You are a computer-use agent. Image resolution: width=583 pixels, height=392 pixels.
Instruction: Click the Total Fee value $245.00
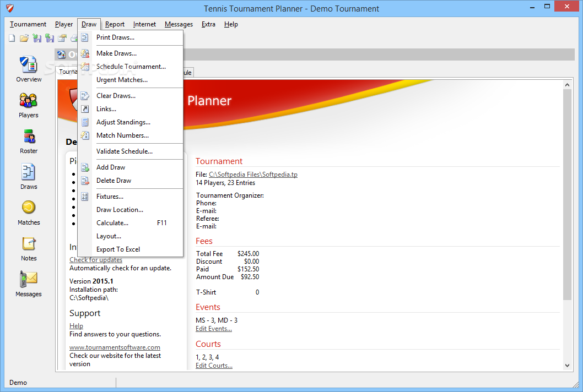point(248,254)
